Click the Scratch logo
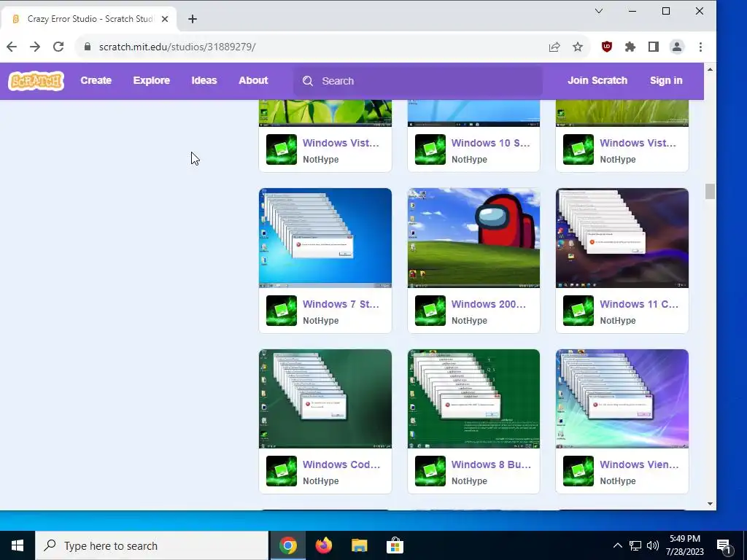This screenshot has width=747, height=560. coord(36,81)
